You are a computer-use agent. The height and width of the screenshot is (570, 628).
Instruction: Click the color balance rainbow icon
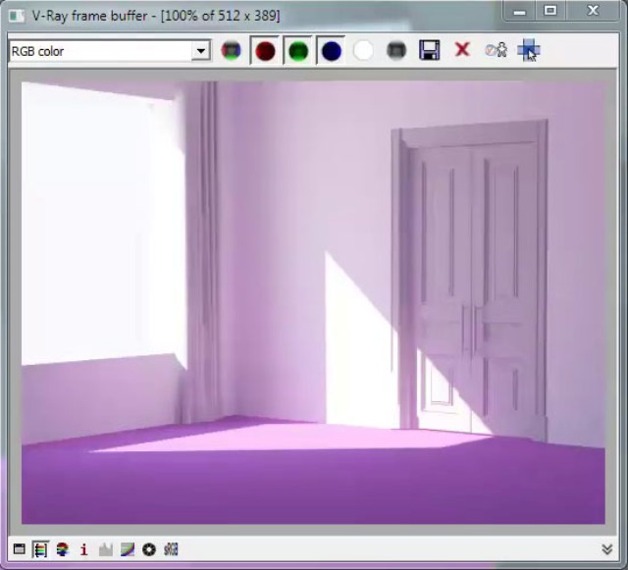(62, 549)
